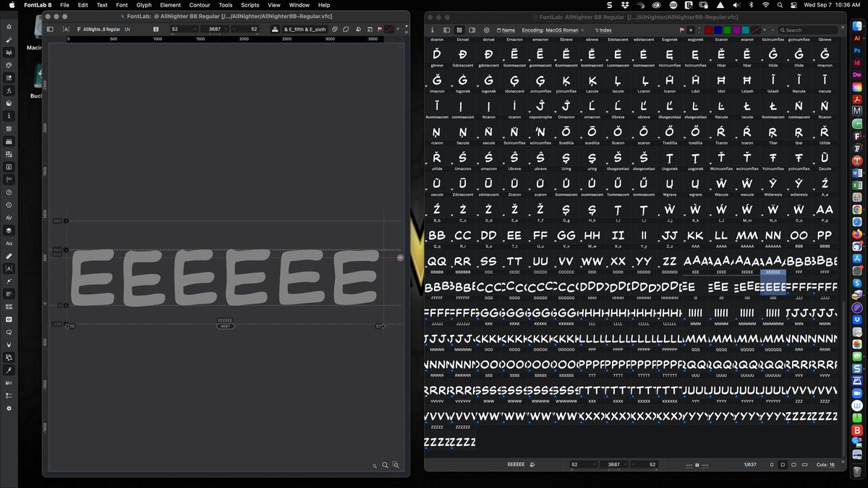Open Contour menu

(200, 4)
